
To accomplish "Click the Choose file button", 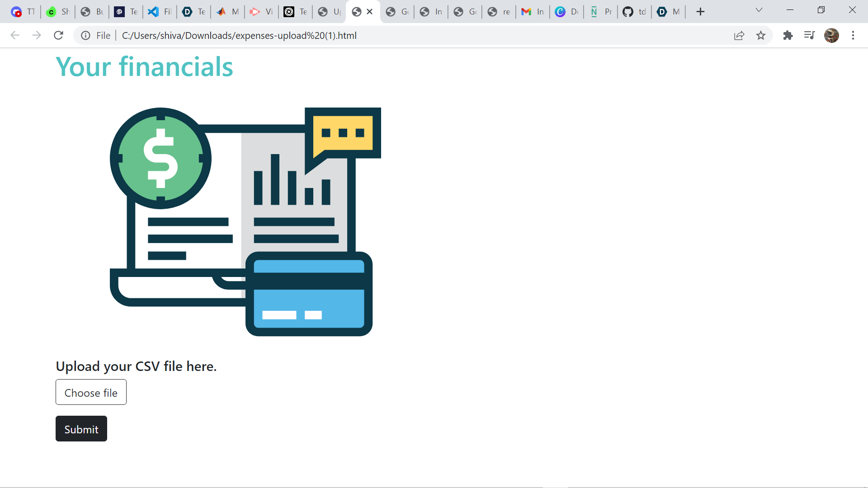I will coord(91,392).
